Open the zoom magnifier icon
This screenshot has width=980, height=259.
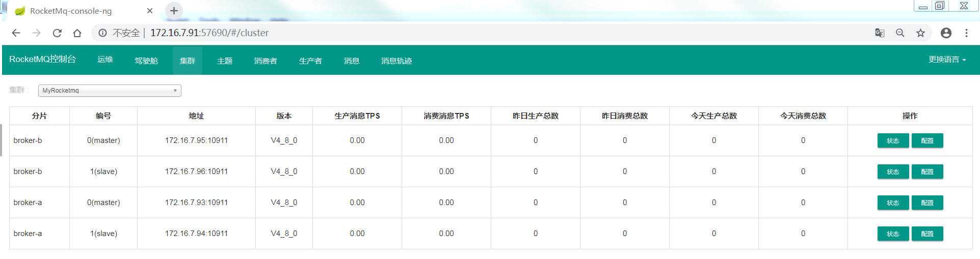point(900,33)
